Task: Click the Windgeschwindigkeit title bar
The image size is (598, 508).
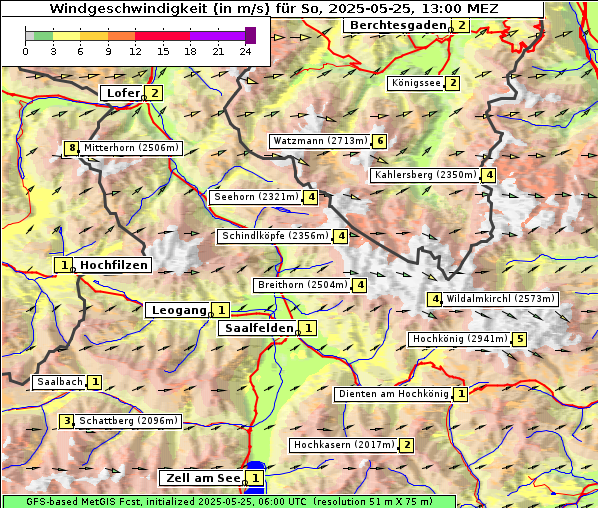Action: tap(273, 9)
